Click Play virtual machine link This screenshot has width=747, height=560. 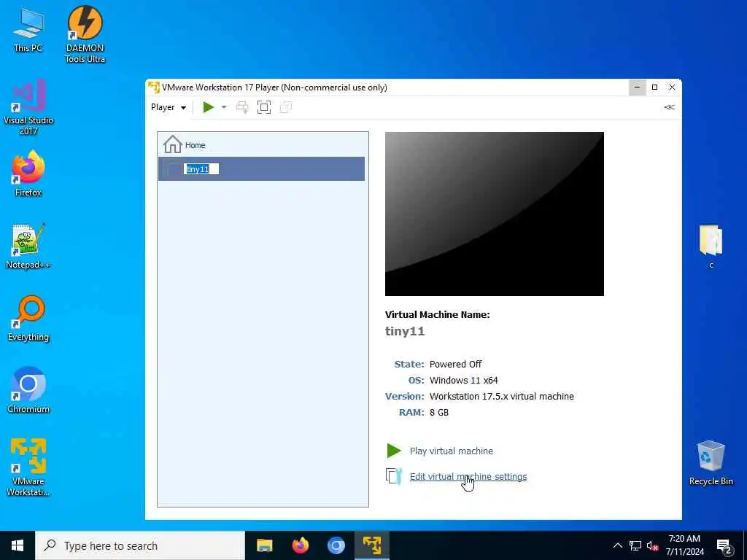(x=451, y=451)
